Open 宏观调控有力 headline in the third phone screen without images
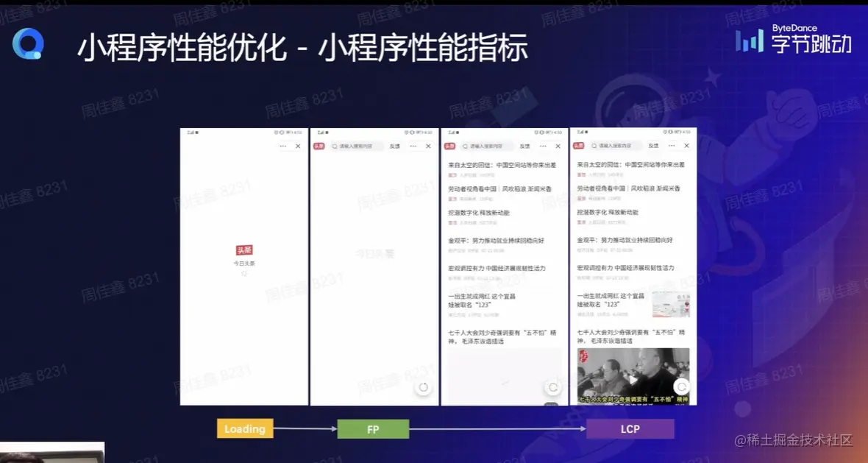 click(x=497, y=269)
